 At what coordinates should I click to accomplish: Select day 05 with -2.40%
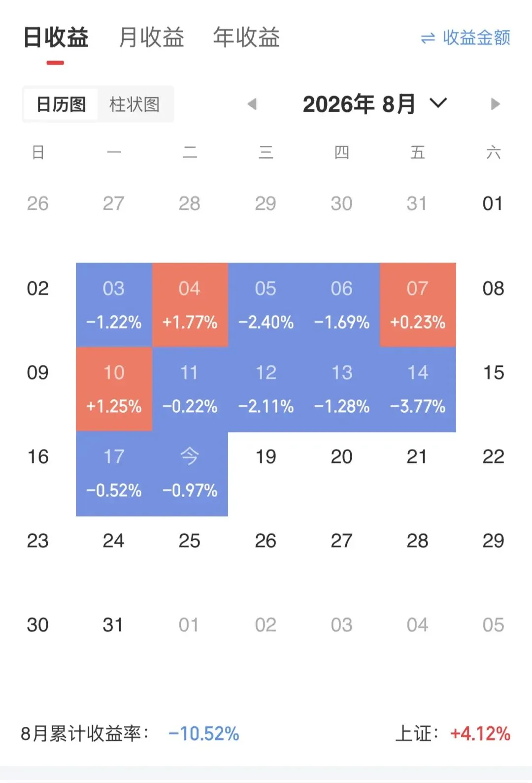pos(266,305)
